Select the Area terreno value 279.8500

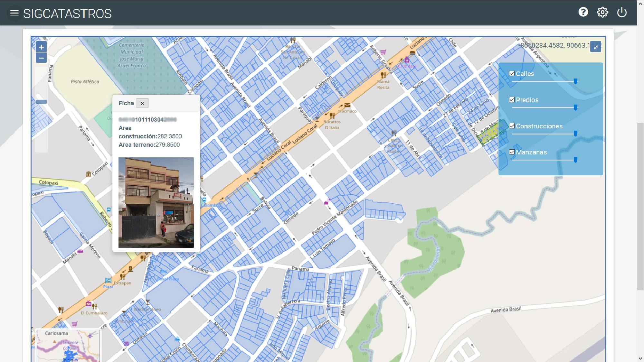click(167, 145)
